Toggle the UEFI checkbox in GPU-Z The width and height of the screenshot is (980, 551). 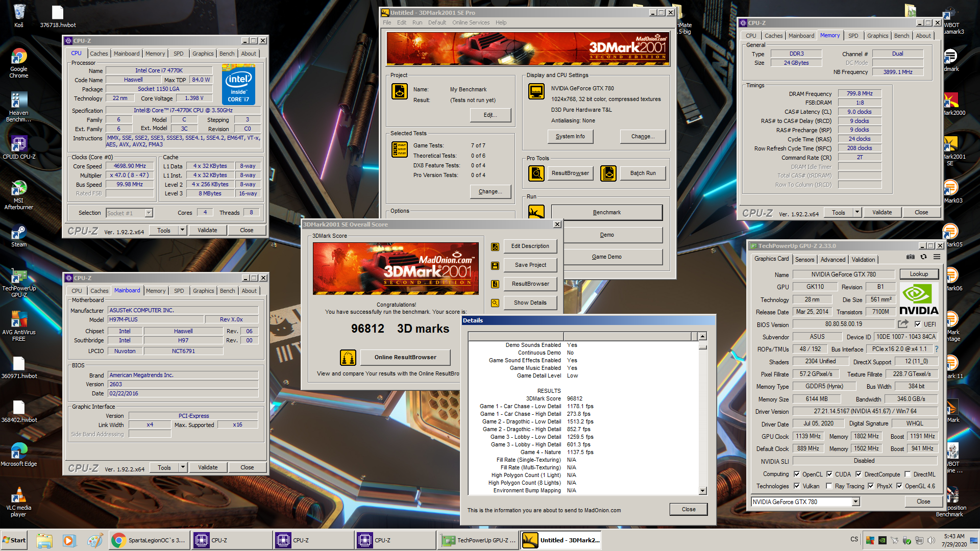click(918, 324)
